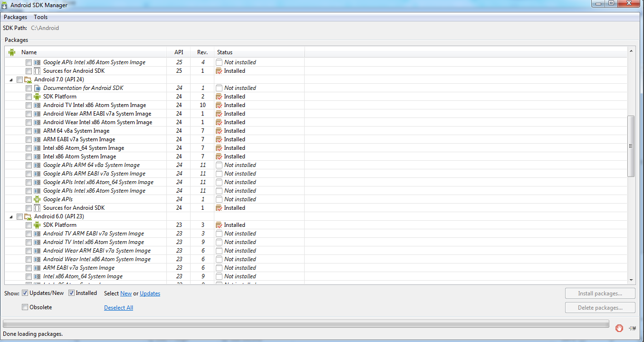644x342 pixels.
Task: Click the Documentation for Android SDK icon
Action: pyautogui.click(x=37, y=88)
